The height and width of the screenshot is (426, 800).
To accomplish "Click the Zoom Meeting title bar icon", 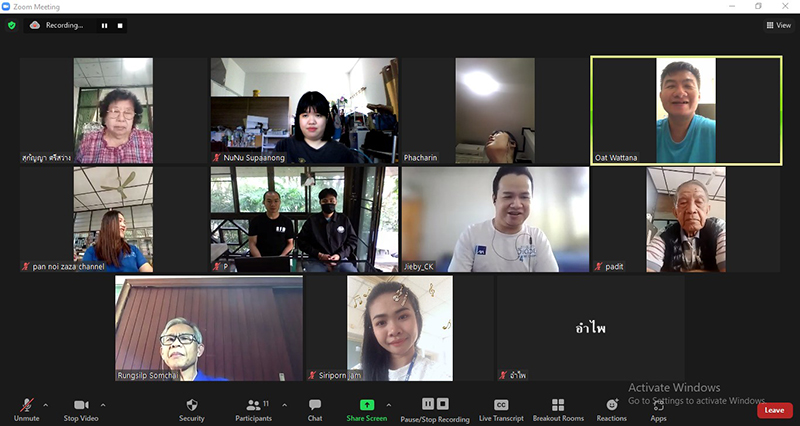I will [x=6, y=7].
